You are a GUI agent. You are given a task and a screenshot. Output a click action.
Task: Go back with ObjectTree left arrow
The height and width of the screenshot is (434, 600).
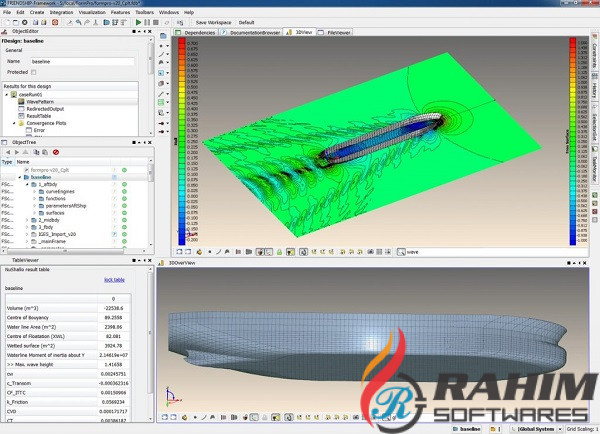pos(8,152)
